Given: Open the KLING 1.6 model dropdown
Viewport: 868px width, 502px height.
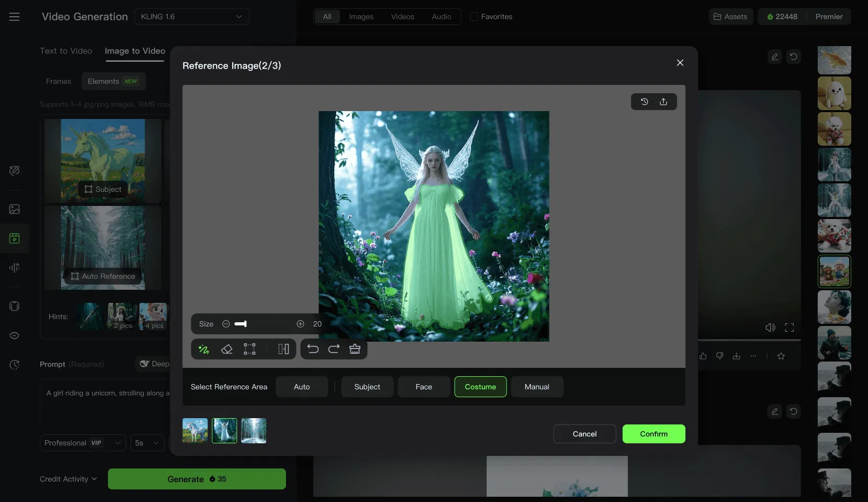Looking at the screenshot, I should (192, 17).
